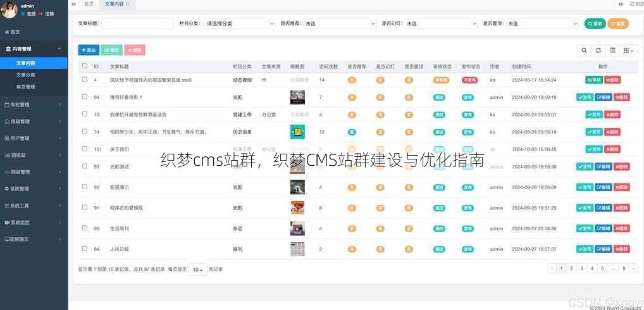This screenshot has width=644, height=310.
Task: Click the green 修改 button in toolbar
Action: click(112, 50)
